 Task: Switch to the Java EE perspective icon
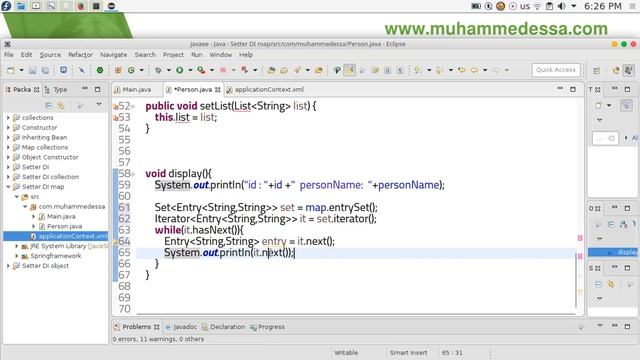point(616,70)
